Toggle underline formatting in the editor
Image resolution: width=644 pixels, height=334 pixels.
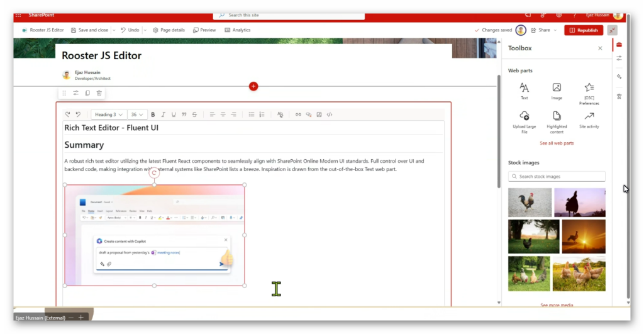point(174,114)
